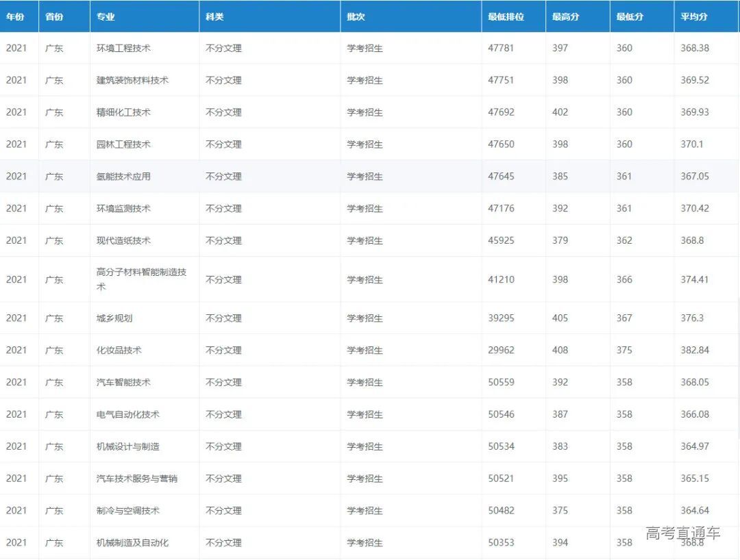Click the 城乡规划 major name
The height and width of the screenshot is (560, 740).
click(x=114, y=318)
